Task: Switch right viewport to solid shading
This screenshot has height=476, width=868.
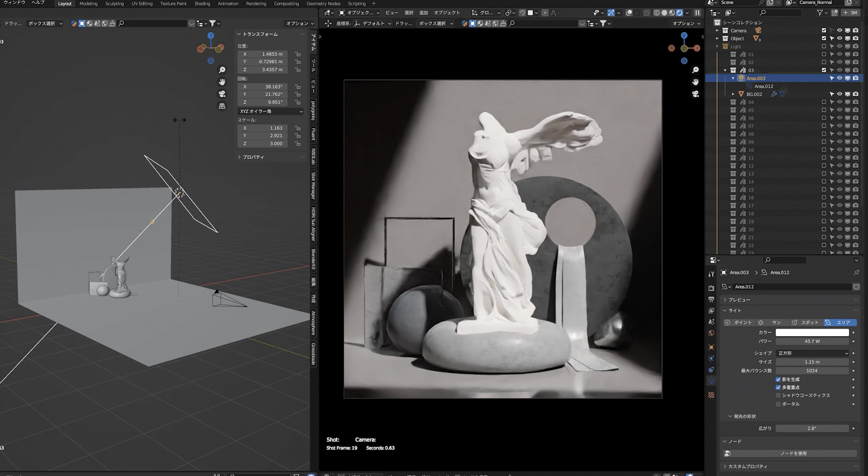Action: [x=665, y=13]
